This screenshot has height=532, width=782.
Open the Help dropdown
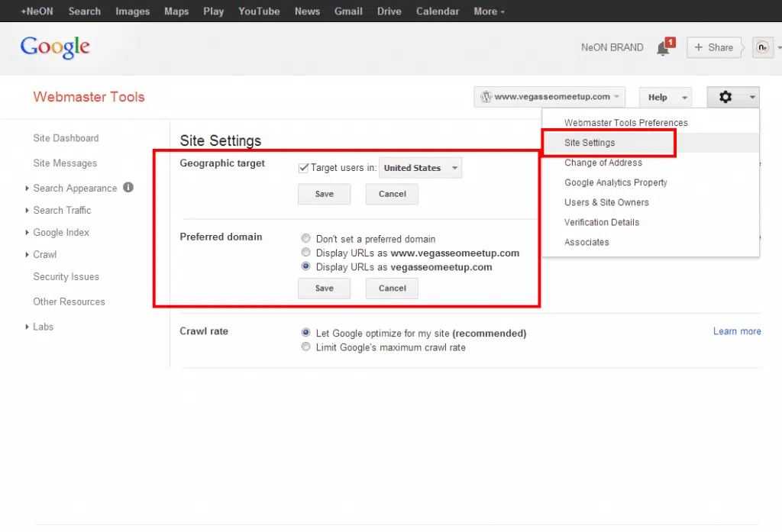click(665, 97)
